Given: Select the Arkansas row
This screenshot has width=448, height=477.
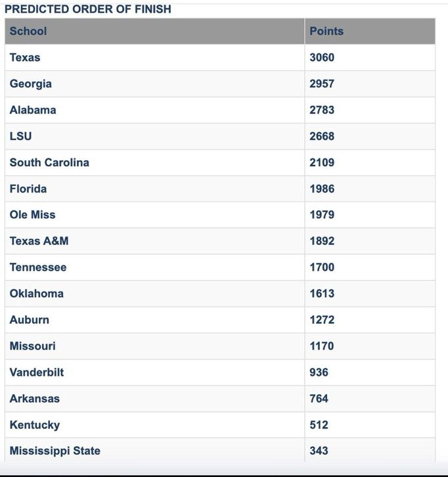Looking at the screenshot, I should click(x=220, y=399).
